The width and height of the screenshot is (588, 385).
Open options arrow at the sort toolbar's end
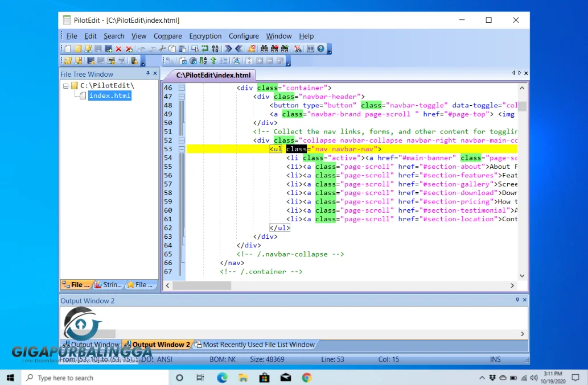click(288, 61)
